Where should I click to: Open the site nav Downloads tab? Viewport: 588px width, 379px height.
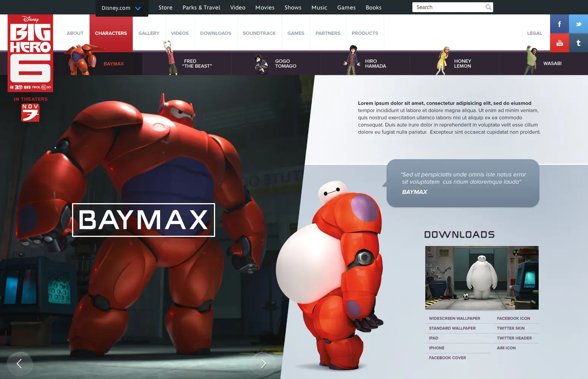[x=216, y=33]
